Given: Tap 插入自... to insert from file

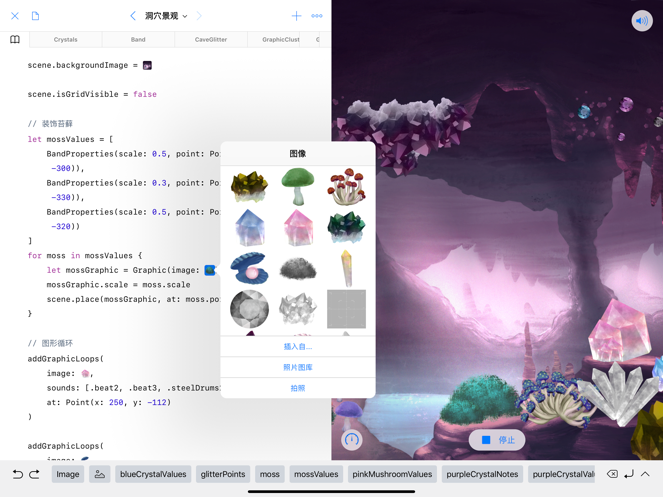Looking at the screenshot, I should [x=298, y=347].
